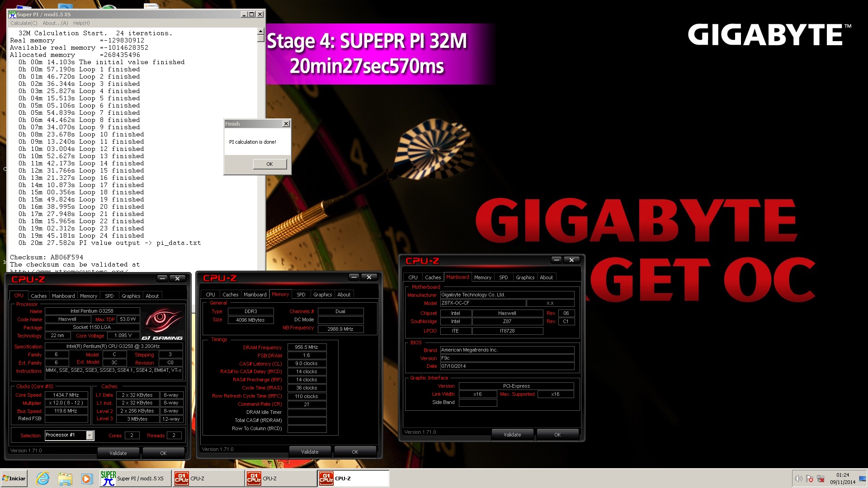Screen dimensions: 868x488
Task: Close the Super PI window
Action: point(260,14)
